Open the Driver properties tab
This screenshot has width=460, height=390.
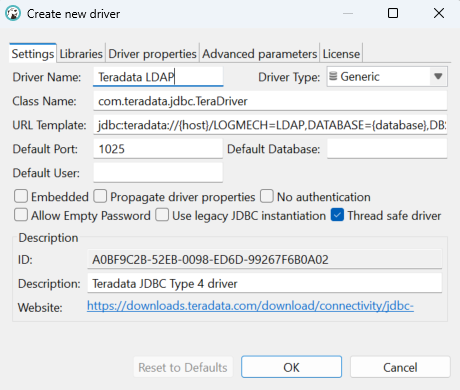tap(152, 54)
